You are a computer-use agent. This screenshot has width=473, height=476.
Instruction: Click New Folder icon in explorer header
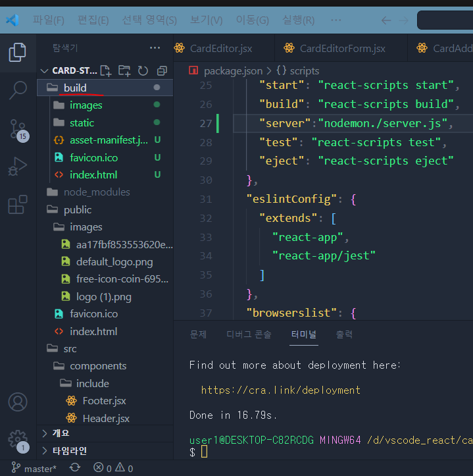(x=124, y=70)
